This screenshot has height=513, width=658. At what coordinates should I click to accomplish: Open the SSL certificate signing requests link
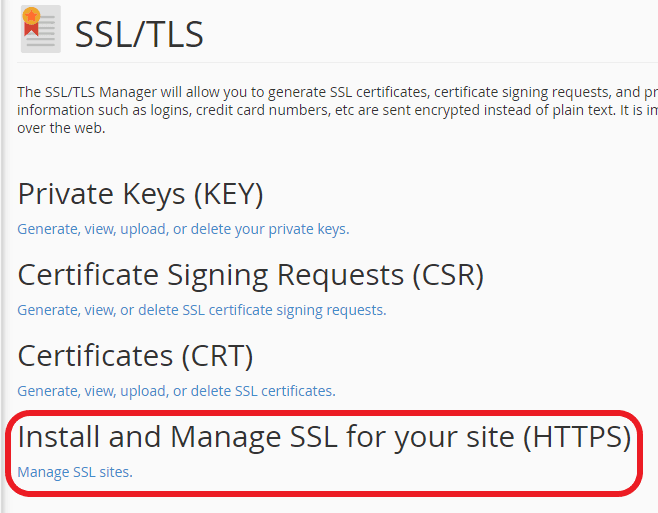(x=201, y=310)
